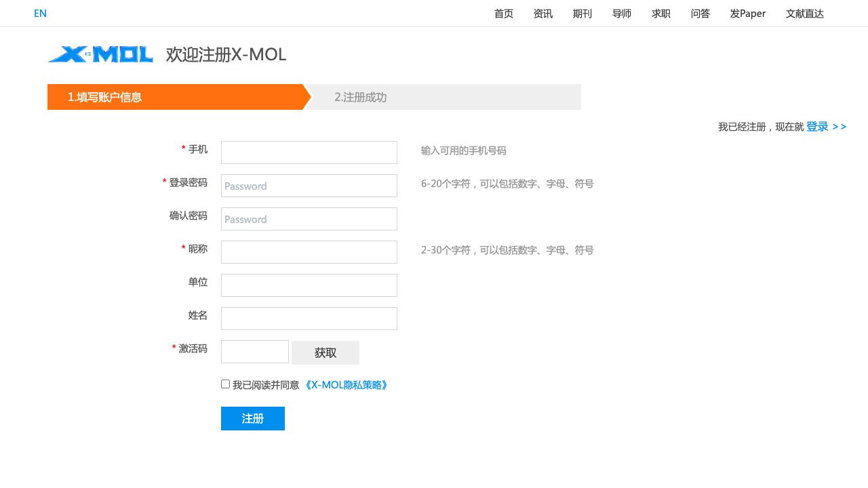Open the 期刊 navigation link
Image resolution: width=868 pixels, height=488 pixels.
pyautogui.click(x=583, y=14)
